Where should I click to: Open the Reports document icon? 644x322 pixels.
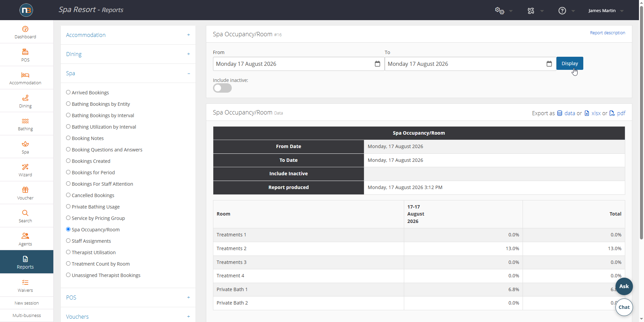pos(25,259)
